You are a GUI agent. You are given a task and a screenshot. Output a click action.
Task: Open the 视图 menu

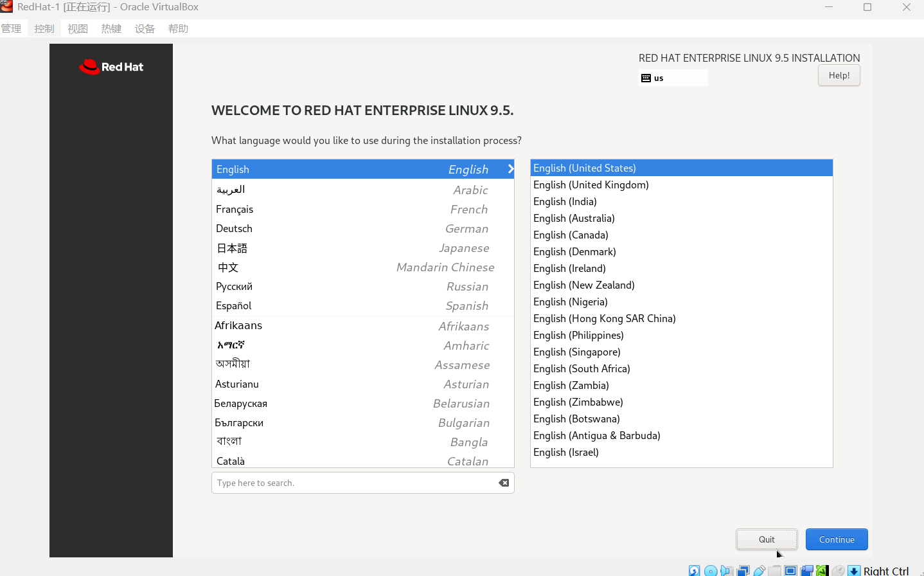point(78,28)
